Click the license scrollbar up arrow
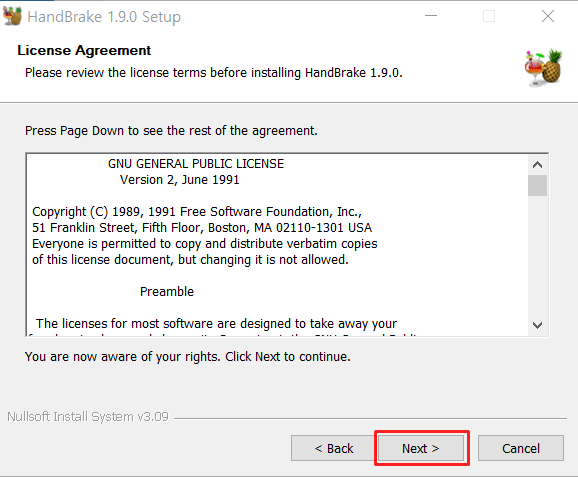The width and height of the screenshot is (578, 477). click(537, 165)
